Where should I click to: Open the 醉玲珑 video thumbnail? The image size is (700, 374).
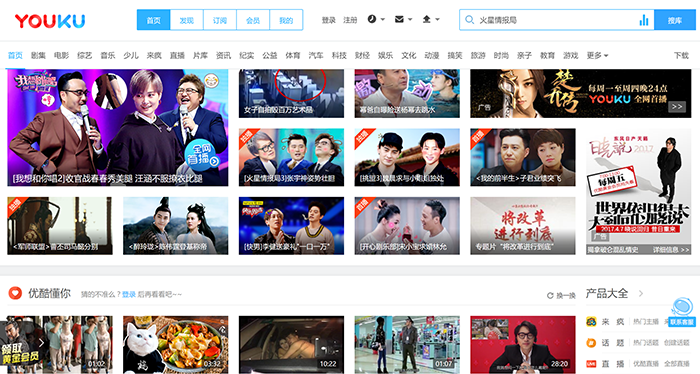point(175,226)
